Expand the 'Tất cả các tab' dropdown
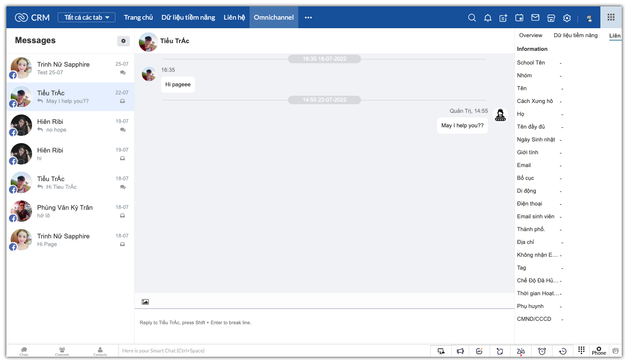629x364 pixels. [87, 18]
